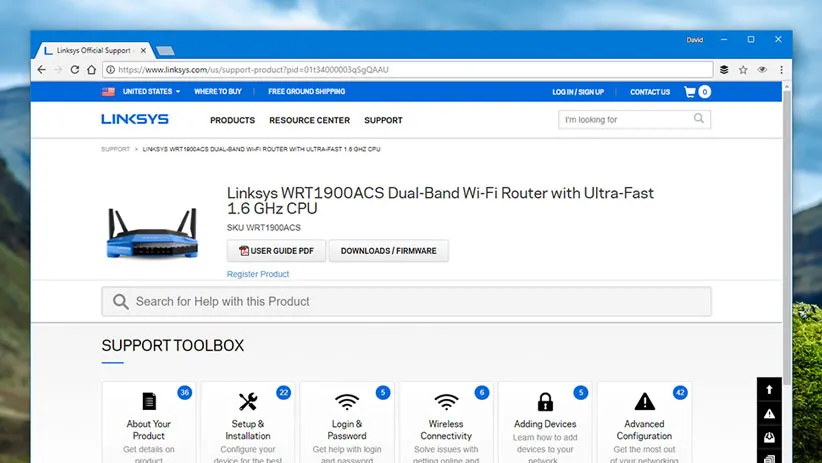Viewport: 822px width, 463px height.
Task: Click the download tray icon in side panel
Action: tap(769, 437)
